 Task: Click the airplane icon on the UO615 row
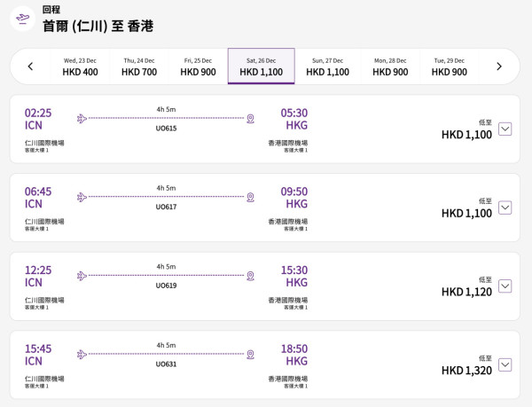click(82, 118)
